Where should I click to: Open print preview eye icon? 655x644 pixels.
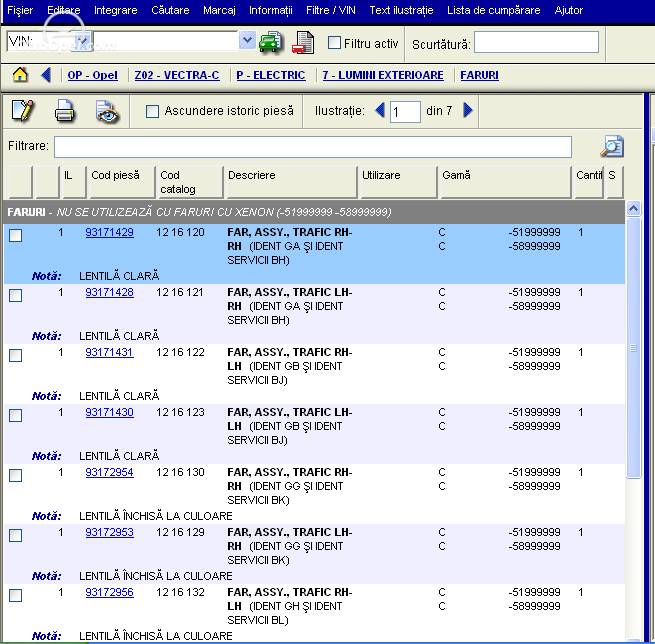107,112
